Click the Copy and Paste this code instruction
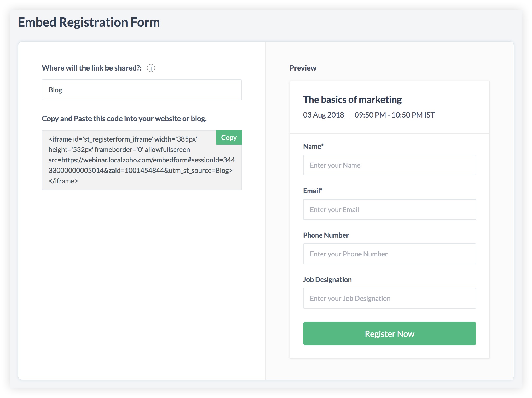Image resolution: width=532 pixels, height=398 pixels. click(x=124, y=119)
